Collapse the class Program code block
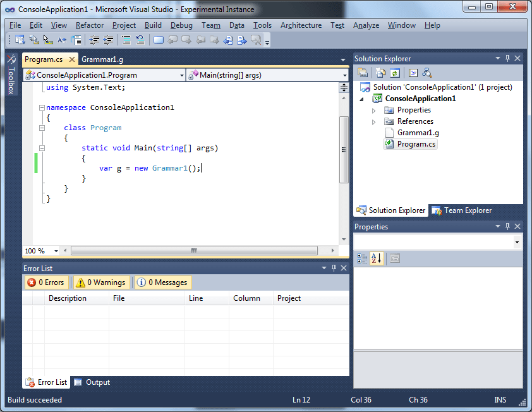This screenshot has height=412, width=532. pyautogui.click(x=42, y=128)
